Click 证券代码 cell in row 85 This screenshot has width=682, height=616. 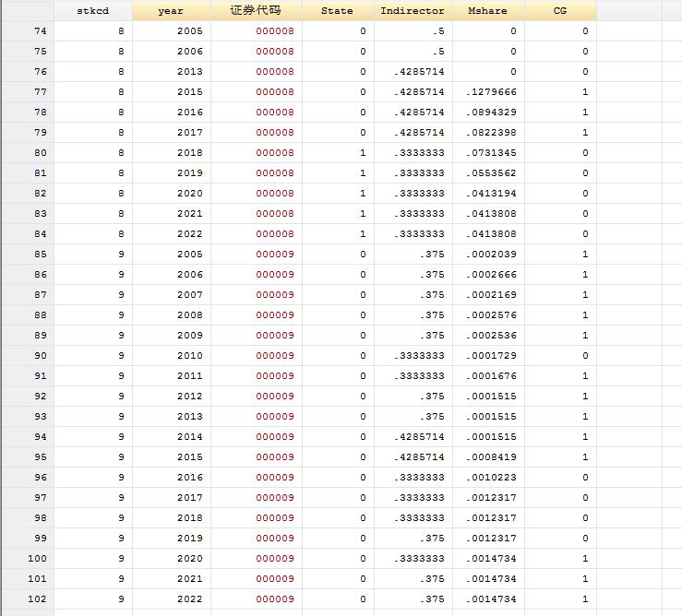click(x=257, y=254)
